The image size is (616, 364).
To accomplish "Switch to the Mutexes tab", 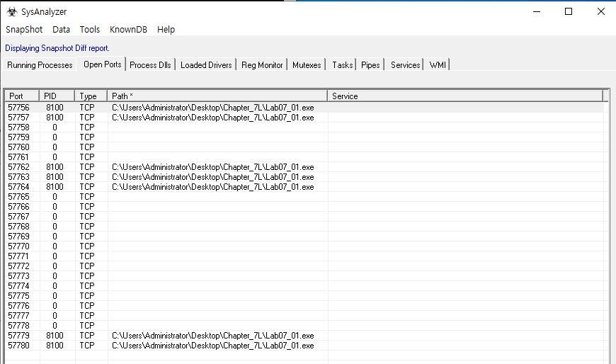I will pyautogui.click(x=307, y=65).
